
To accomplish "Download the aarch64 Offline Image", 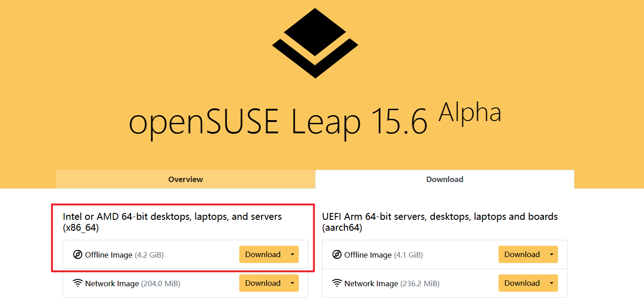I will click(x=522, y=254).
